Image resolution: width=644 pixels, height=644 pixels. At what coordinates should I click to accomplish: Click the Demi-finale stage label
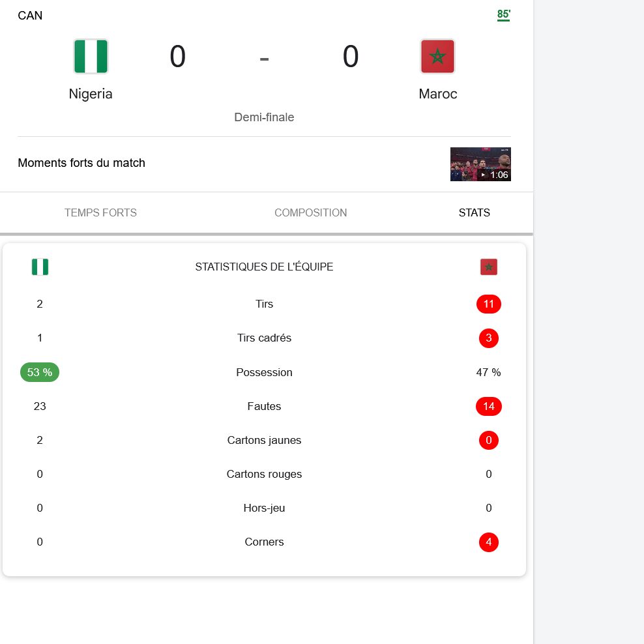point(264,117)
